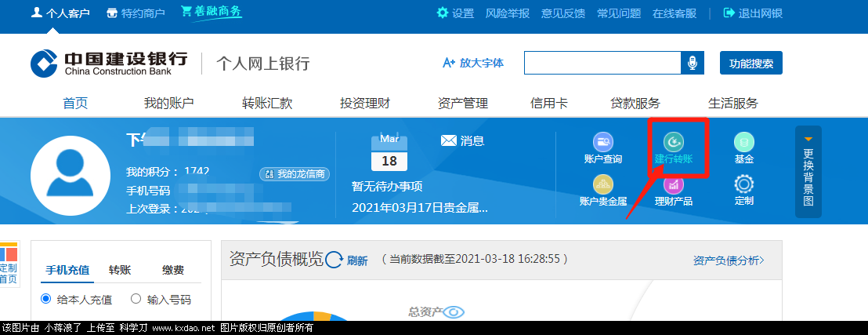Open 我的账户 menu
Image resolution: width=868 pixels, height=335 pixels.
click(169, 103)
